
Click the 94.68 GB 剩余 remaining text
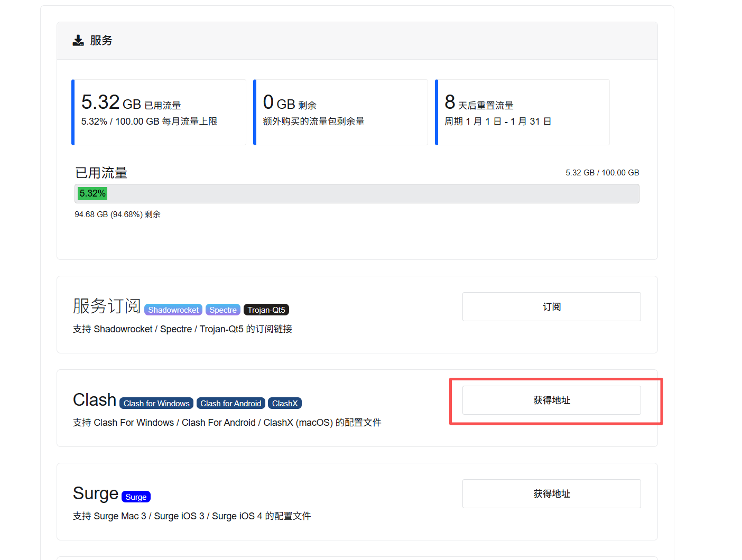pos(117,214)
